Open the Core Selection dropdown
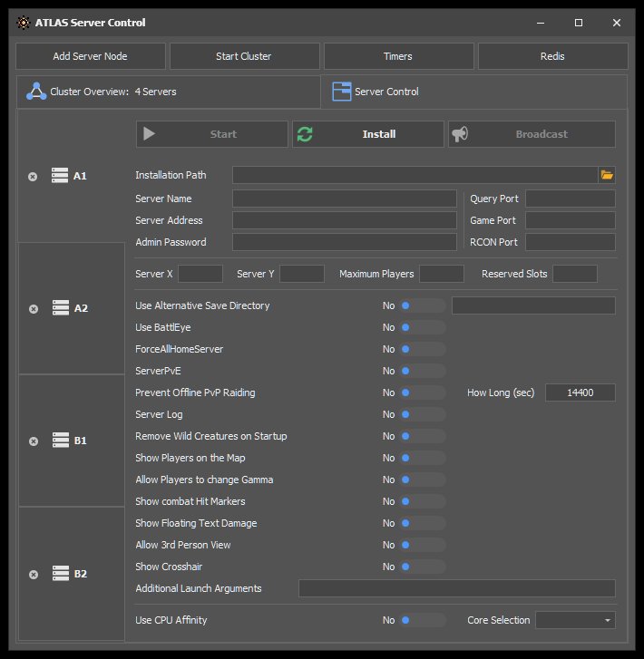This screenshot has height=659, width=644. tap(575, 620)
